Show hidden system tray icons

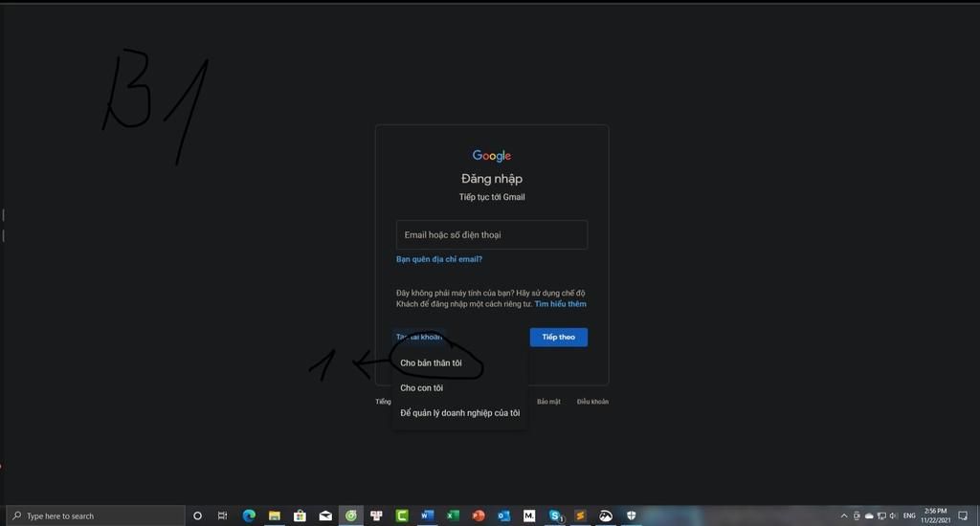point(844,516)
